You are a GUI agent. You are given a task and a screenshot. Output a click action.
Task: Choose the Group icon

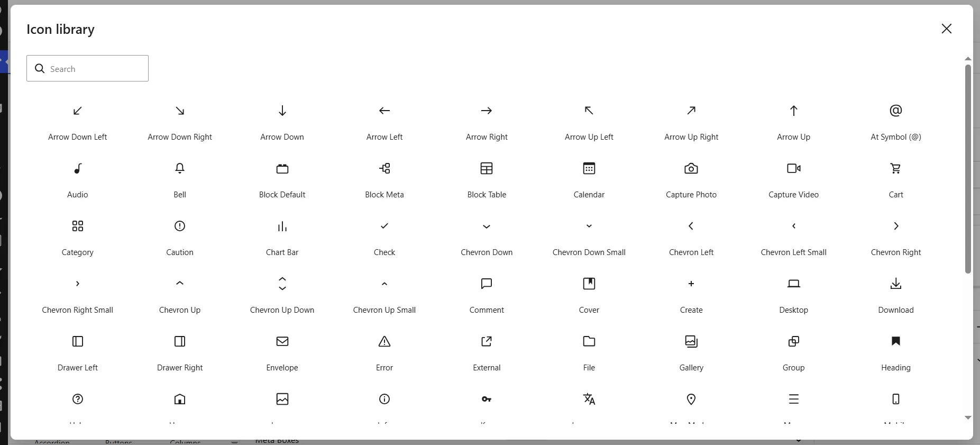[x=794, y=341]
